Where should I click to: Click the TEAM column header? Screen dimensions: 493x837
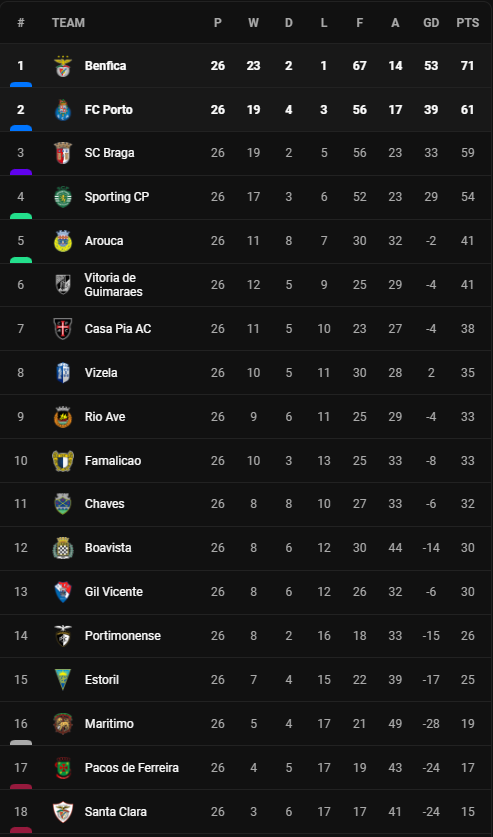click(68, 23)
